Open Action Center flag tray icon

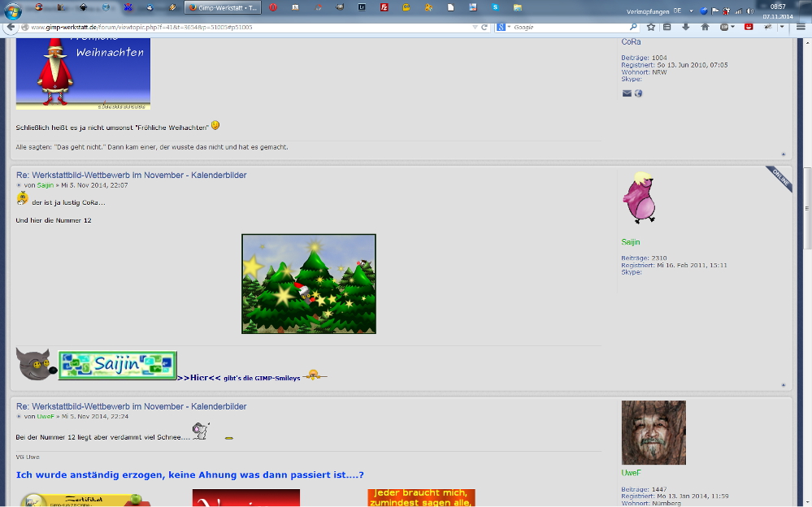click(x=715, y=11)
